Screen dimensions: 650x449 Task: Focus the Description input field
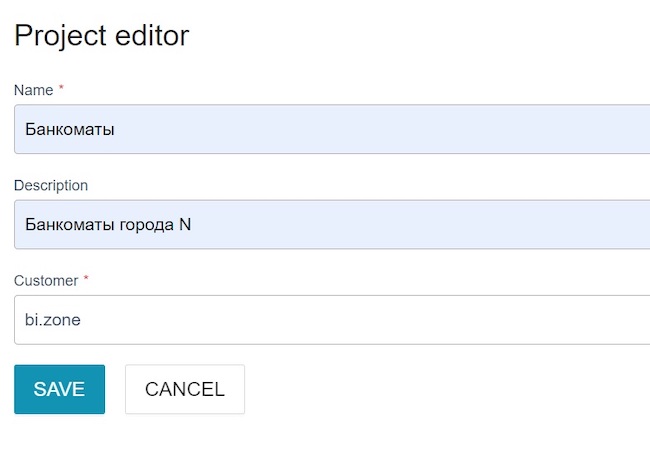click(332, 224)
